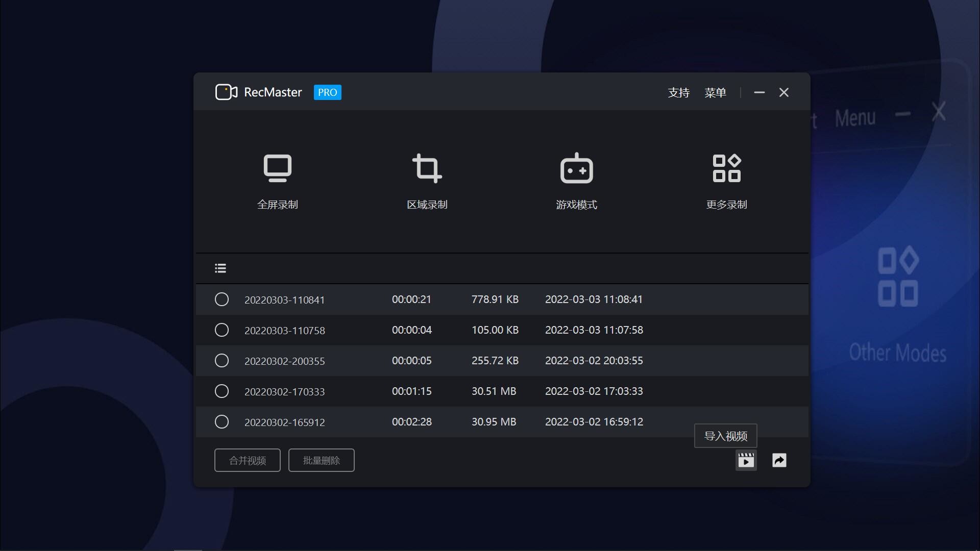Viewport: 980px width, 551px height.
Task: Start full screen recording (全屏录制) icon
Action: (x=277, y=168)
